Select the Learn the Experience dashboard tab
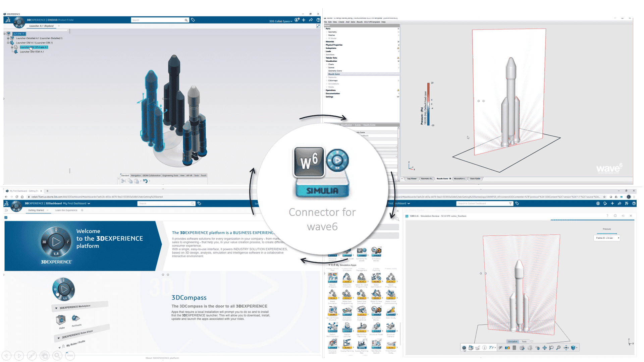644x362 pixels. tap(66, 210)
